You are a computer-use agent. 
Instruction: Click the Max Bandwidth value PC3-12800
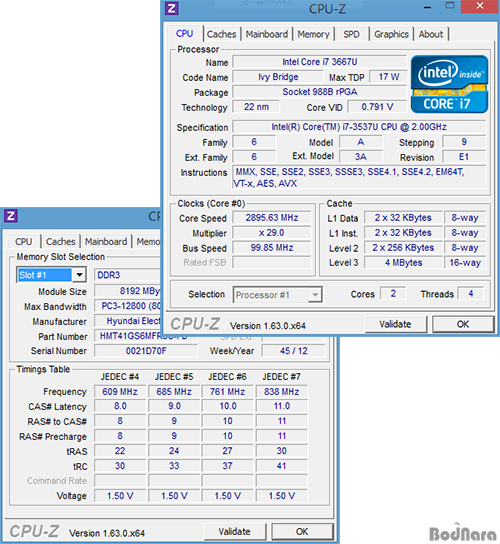tap(128, 306)
